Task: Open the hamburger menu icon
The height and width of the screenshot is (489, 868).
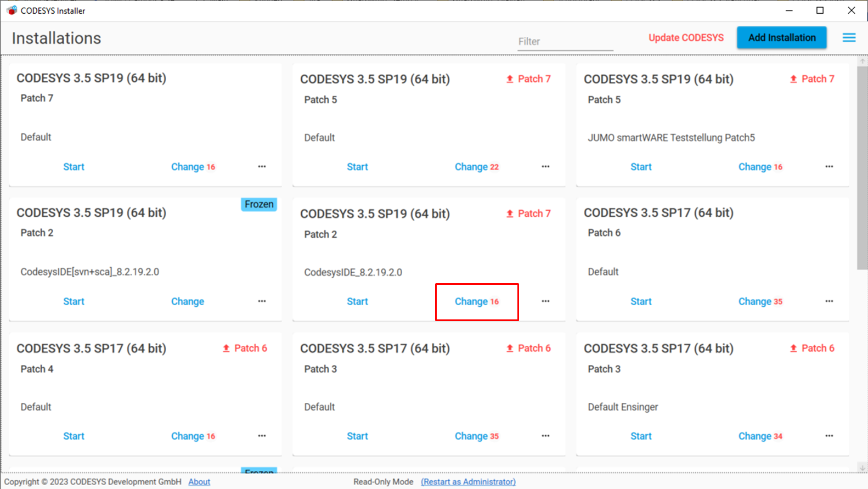Action: pyautogui.click(x=849, y=38)
